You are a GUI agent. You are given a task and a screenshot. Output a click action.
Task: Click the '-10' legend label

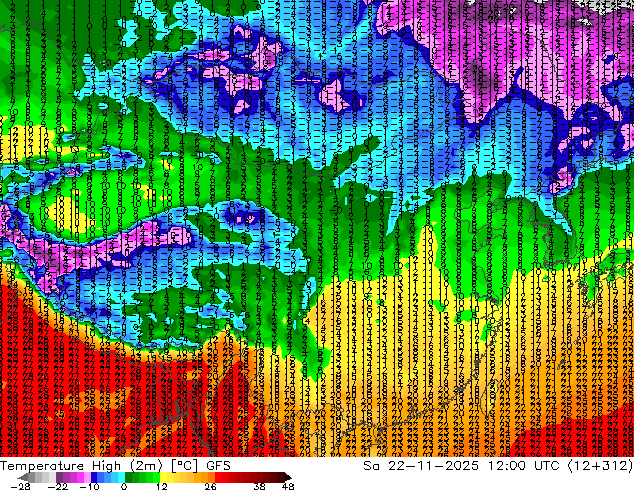[x=89, y=486]
